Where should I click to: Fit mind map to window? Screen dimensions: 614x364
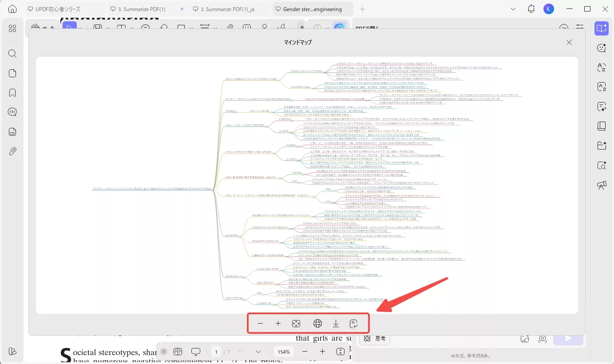tap(296, 324)
